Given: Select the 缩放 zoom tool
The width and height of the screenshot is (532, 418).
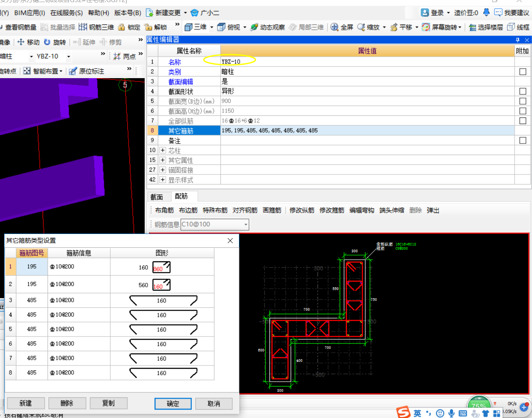Looking at the screenshot, I should click(368, 27).
